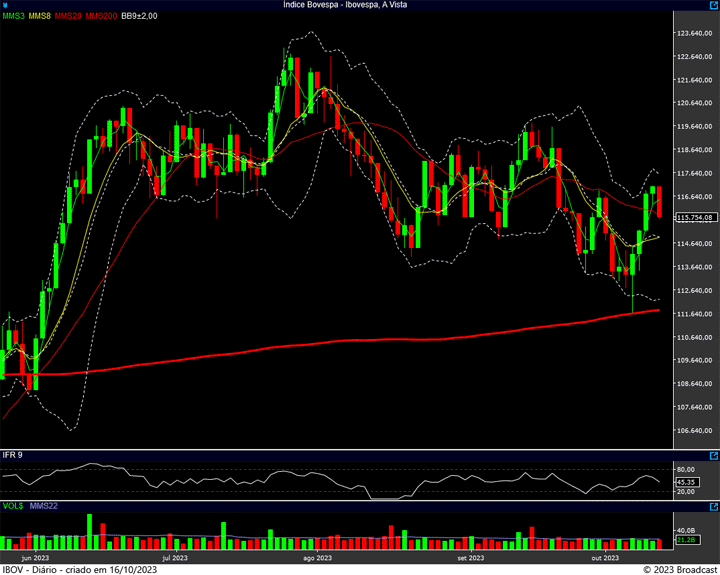Click the VOL$ panel corner icon
Image resolution: width=720 pixels, height=575 pixels.
point(713,507)
